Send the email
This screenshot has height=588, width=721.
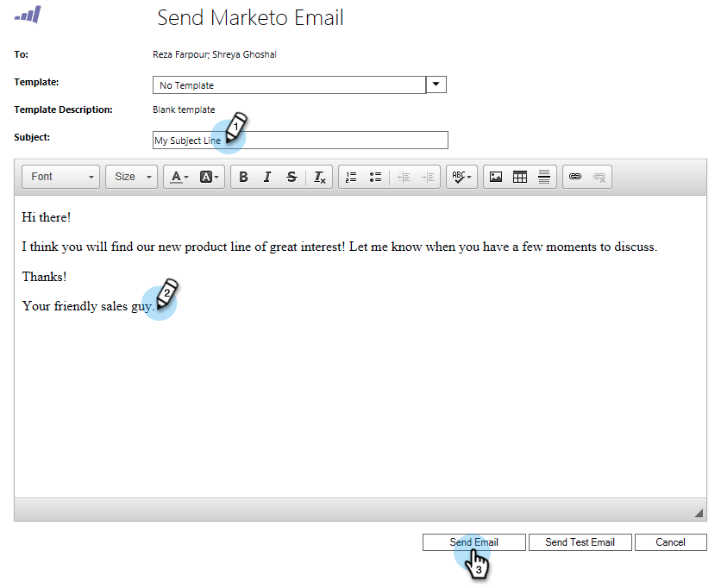(474, 542)
